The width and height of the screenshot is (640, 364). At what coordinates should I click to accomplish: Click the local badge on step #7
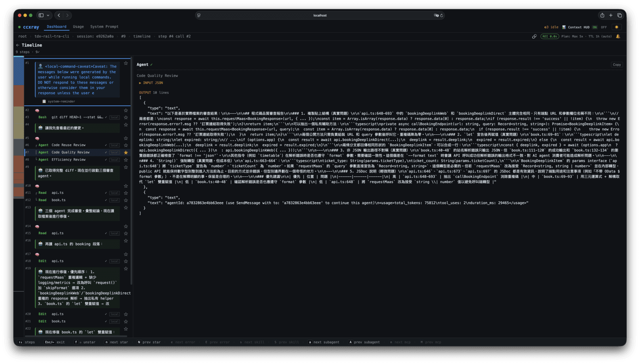[x=115, y=152]
